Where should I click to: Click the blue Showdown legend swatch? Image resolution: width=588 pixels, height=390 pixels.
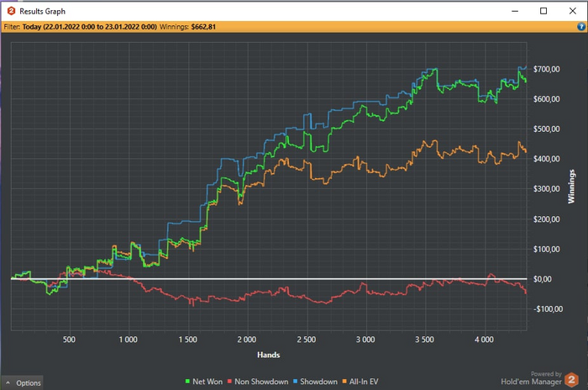tap(295, 382)
